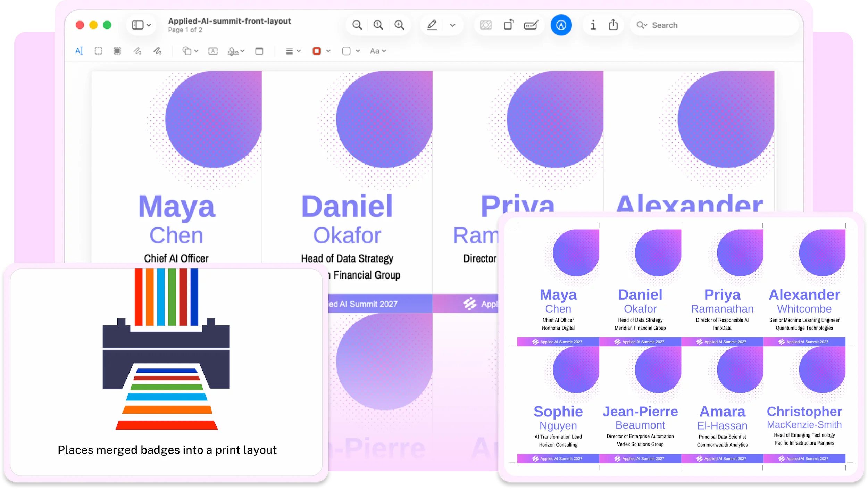Select the Text Selection tool
The height and width of the screenshot is (489, 868).
point(79,51)
